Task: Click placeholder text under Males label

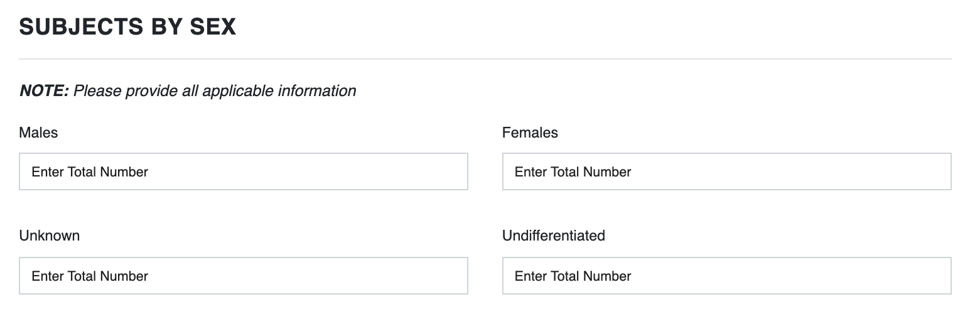Action: (x=90, y=171)
